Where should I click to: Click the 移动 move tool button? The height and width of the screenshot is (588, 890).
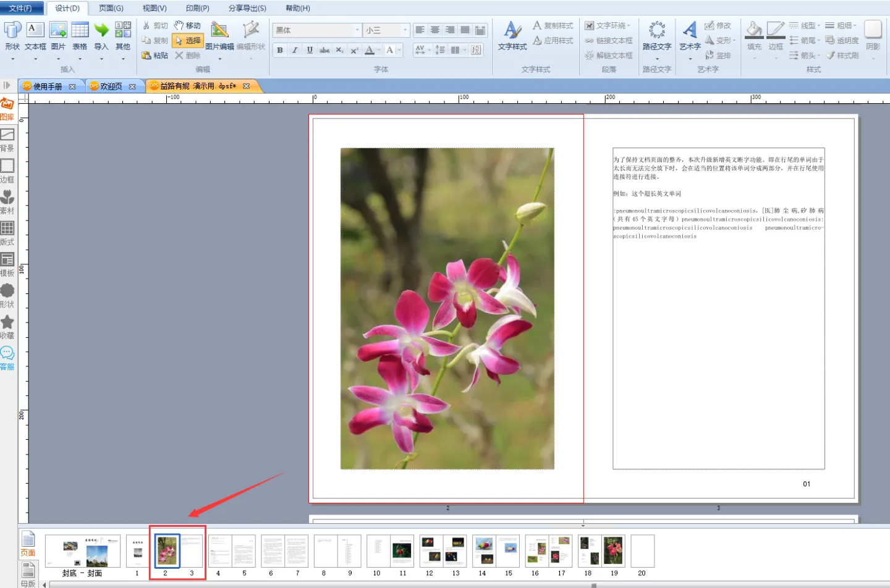(188, 25)
